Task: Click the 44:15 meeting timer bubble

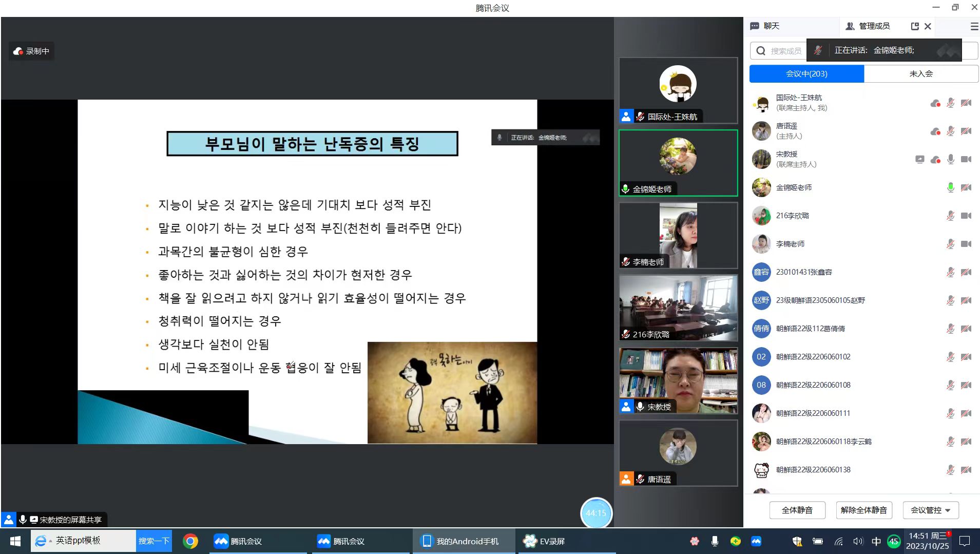Action: [595, 512]
